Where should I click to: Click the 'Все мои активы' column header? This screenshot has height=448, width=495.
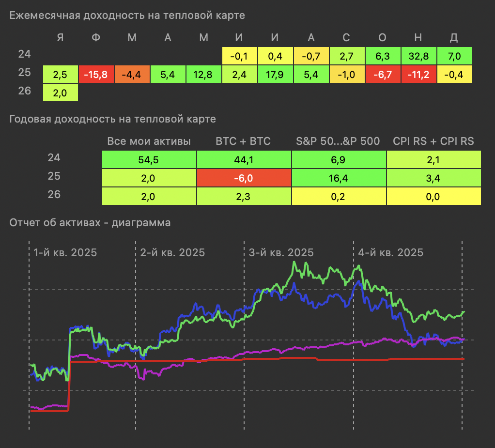149,141
